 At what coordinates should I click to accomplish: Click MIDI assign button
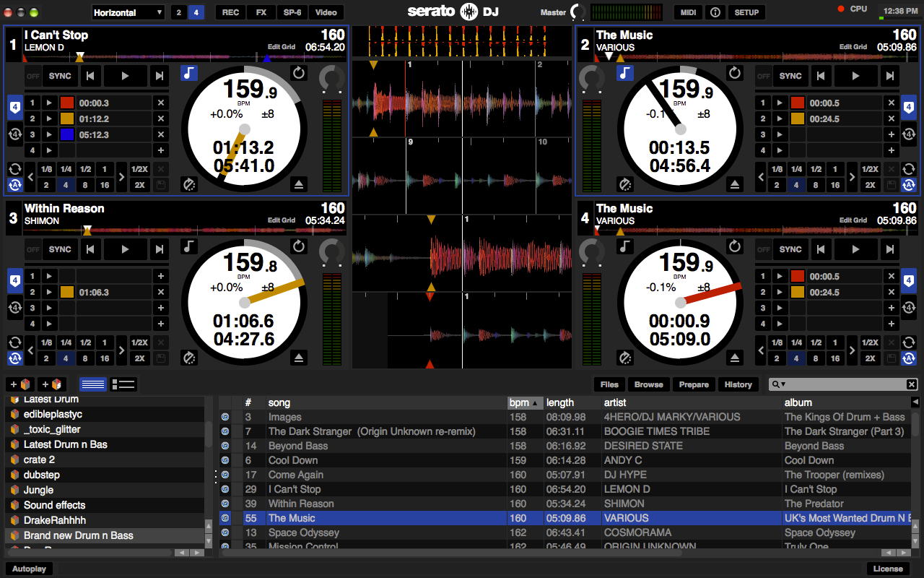[x=689, y=12]
